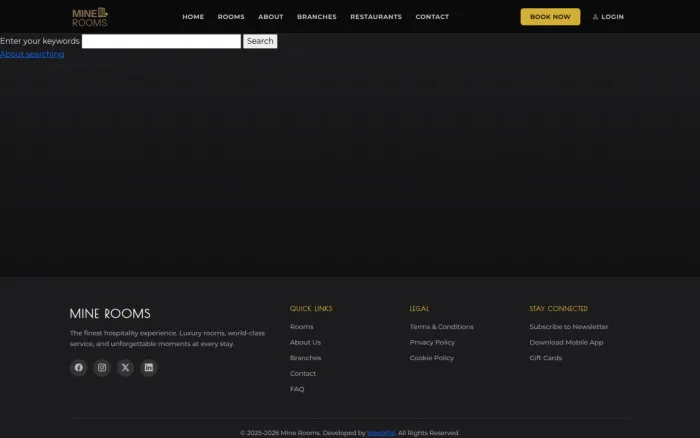Open the Privacy Policy link

pos(432,342)
